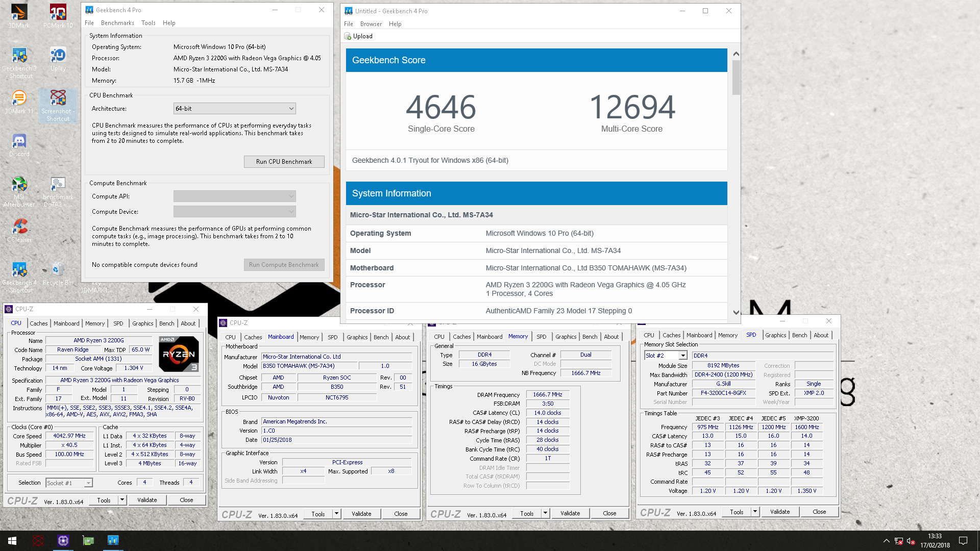
Task: Open the 3DMark desktop icon
Action: 19,15
